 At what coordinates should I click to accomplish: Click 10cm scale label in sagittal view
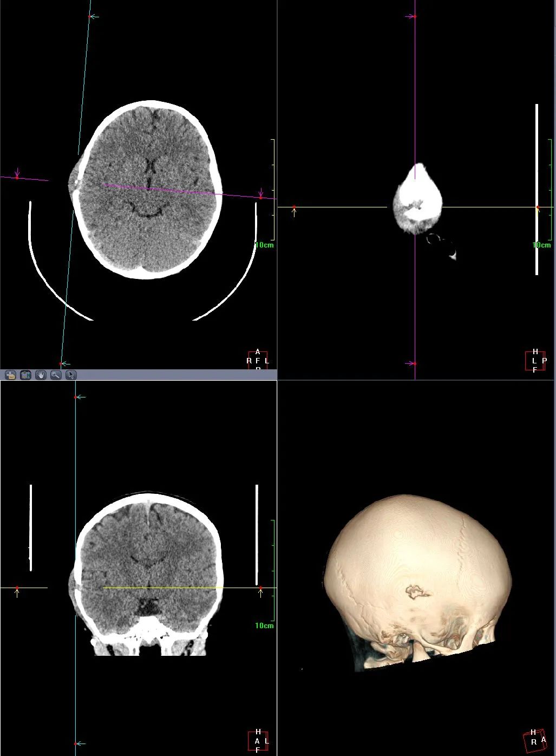coord(541,245)
